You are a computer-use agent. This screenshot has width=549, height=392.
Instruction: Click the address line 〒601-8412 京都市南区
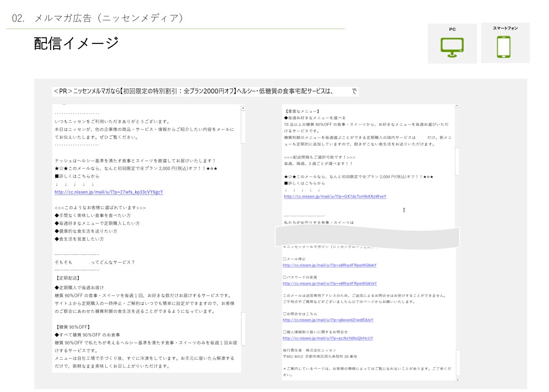coord(320,356)
